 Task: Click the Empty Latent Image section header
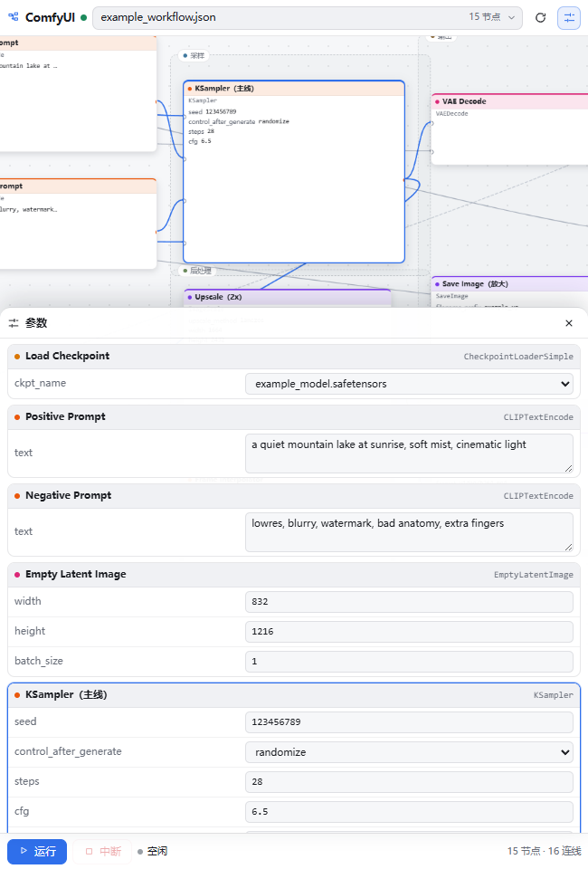[x=294, y=574]
